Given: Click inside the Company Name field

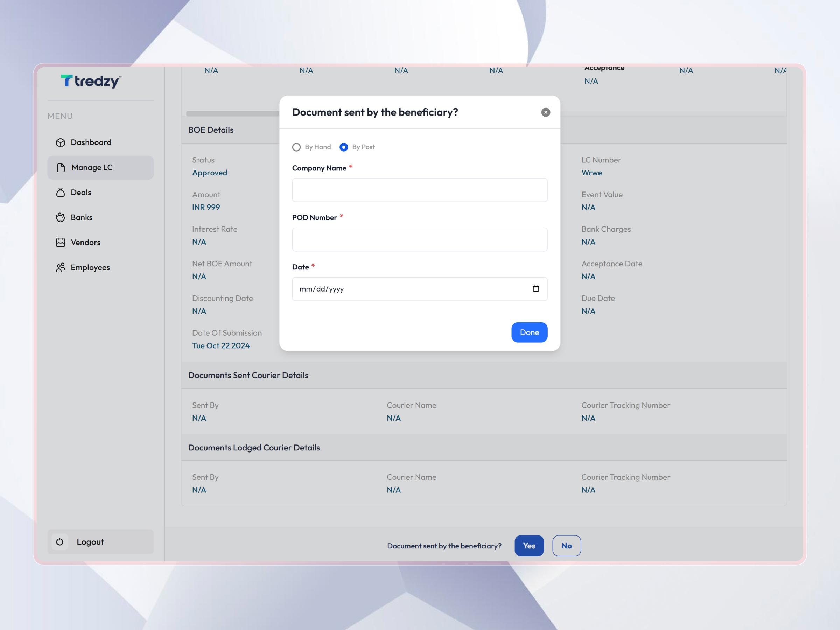Looking at the screenshot, I should point(420,190).
